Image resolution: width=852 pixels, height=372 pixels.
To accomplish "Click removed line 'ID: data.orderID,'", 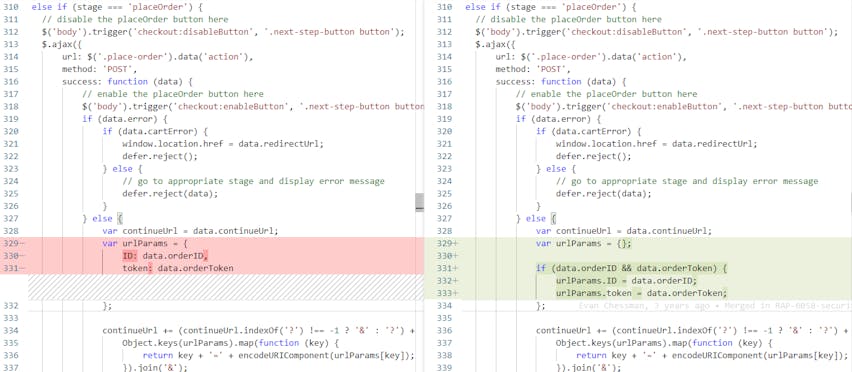I will [165, 256].
